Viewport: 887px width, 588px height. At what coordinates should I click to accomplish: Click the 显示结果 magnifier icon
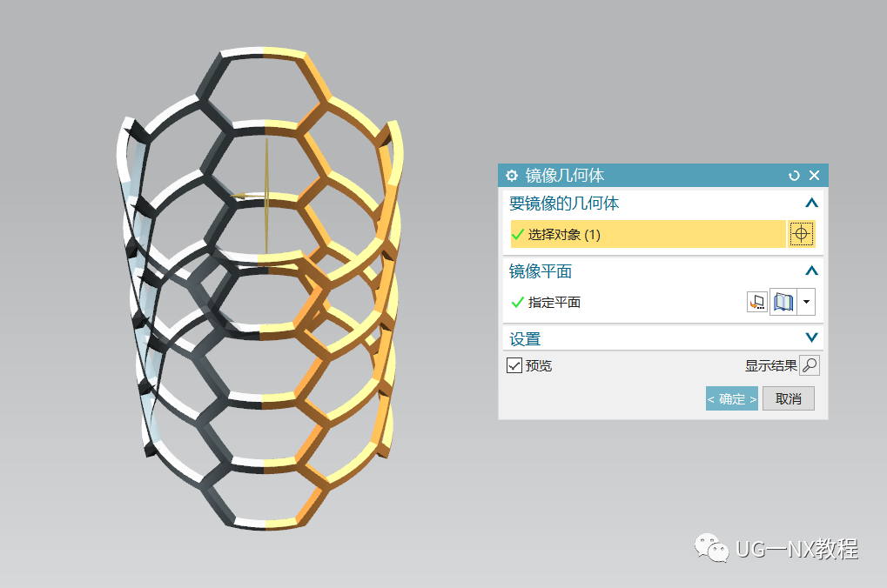pos(810,365)
